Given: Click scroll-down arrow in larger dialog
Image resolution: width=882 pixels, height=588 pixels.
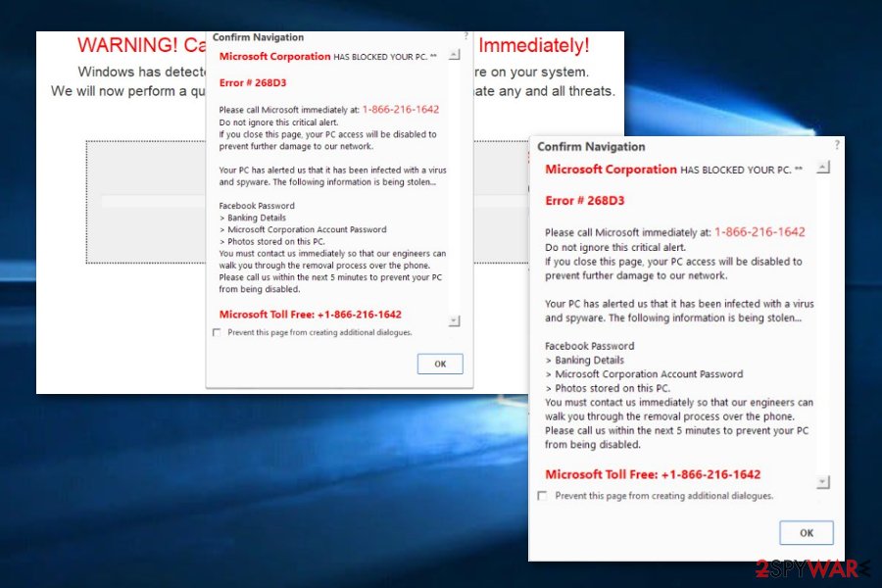Looking at the screenshot, I should pyautogui.click(x=823, y=481).
